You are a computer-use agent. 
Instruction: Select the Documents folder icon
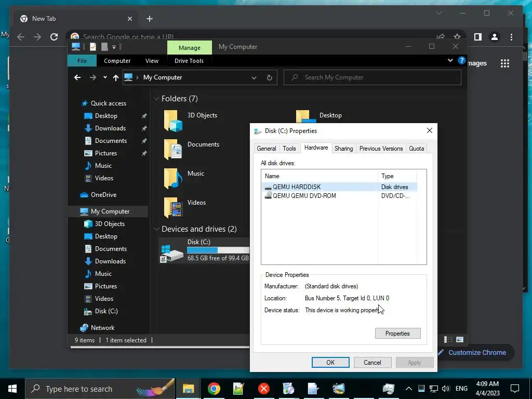pos(174,150)
